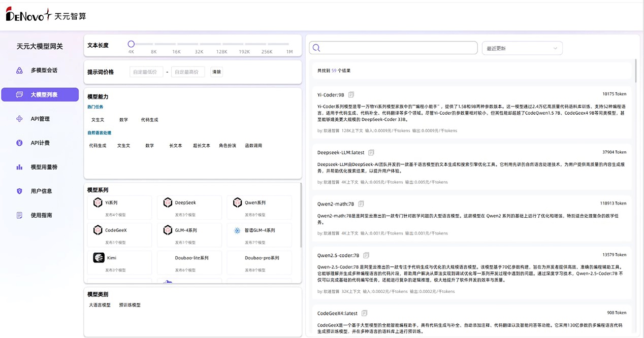The width and height of the screenshot is (644, 338).
Task: Select the 大语言模型 category filter
Action: click(x=100, y=305)
